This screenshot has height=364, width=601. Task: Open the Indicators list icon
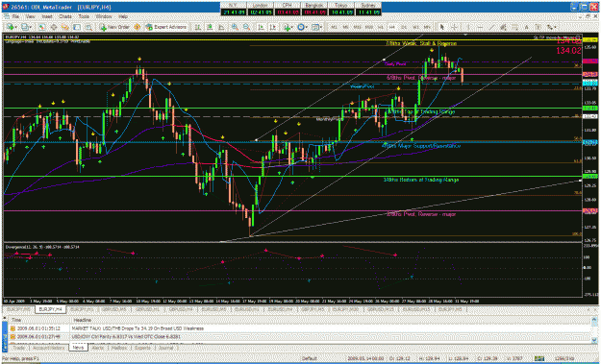(x=287, y=27)
